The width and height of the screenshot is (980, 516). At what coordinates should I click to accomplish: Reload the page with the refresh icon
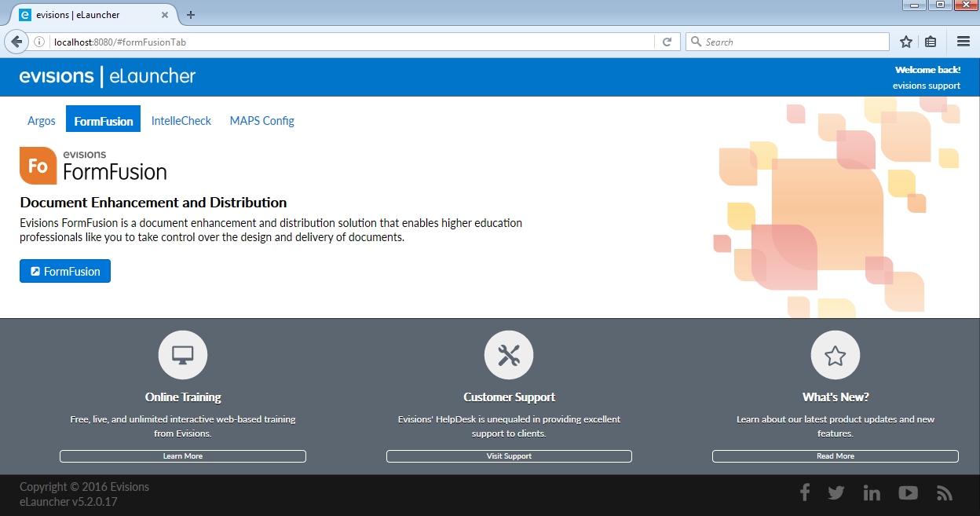tap(667, 42)
